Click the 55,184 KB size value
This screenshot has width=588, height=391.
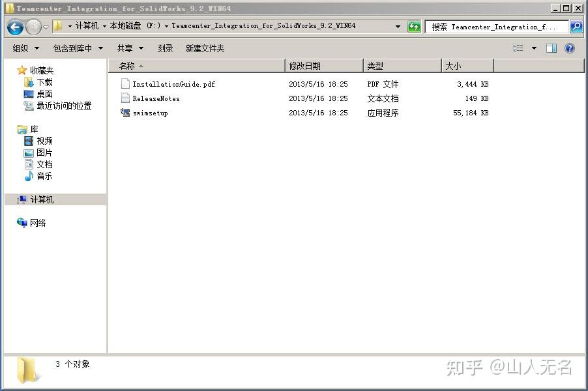[470, 113]
